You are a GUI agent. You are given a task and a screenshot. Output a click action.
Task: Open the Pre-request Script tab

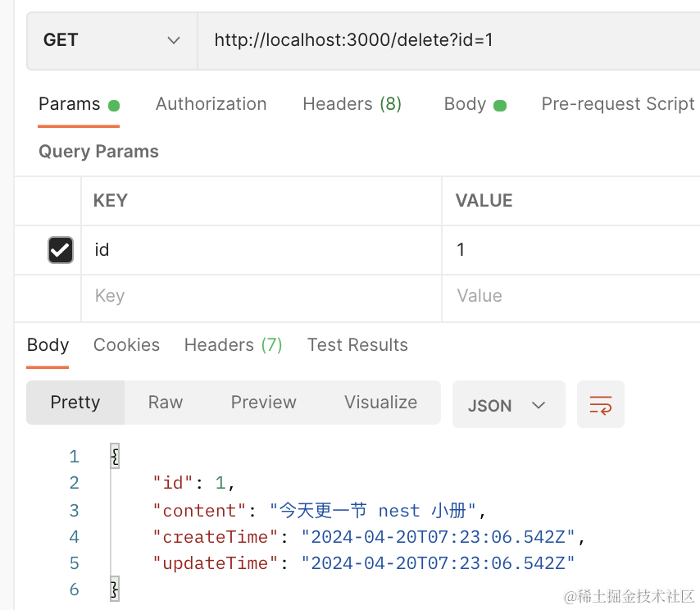pos(617,104)
